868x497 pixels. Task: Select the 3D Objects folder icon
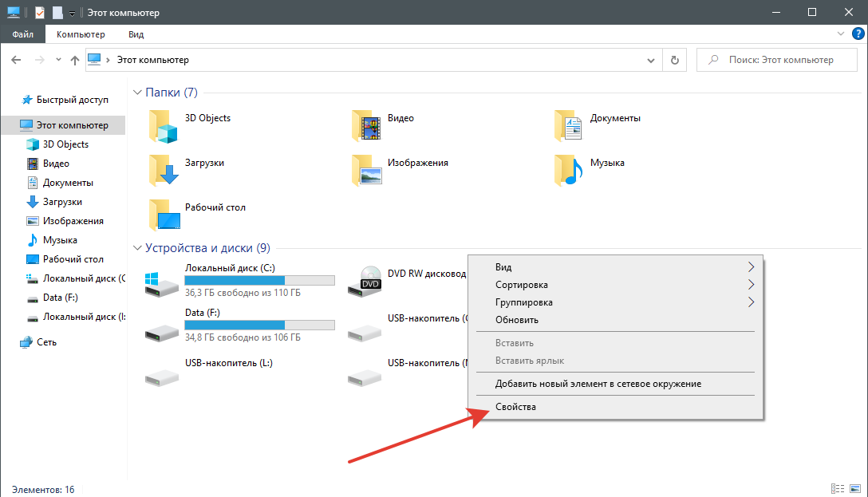click(163, 127)
